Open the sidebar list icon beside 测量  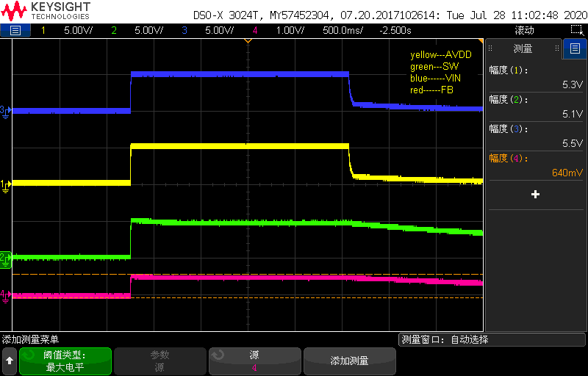[575, 48]
